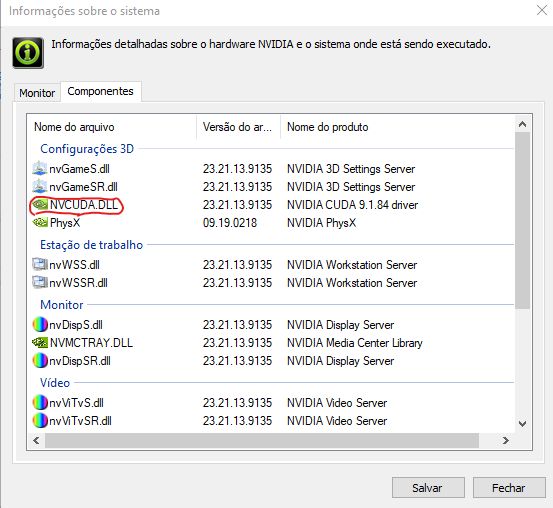The height and width of the screenshot is (508, 553).
Task: Switch to the Monitor tab
Action: [x=37, y=93]
